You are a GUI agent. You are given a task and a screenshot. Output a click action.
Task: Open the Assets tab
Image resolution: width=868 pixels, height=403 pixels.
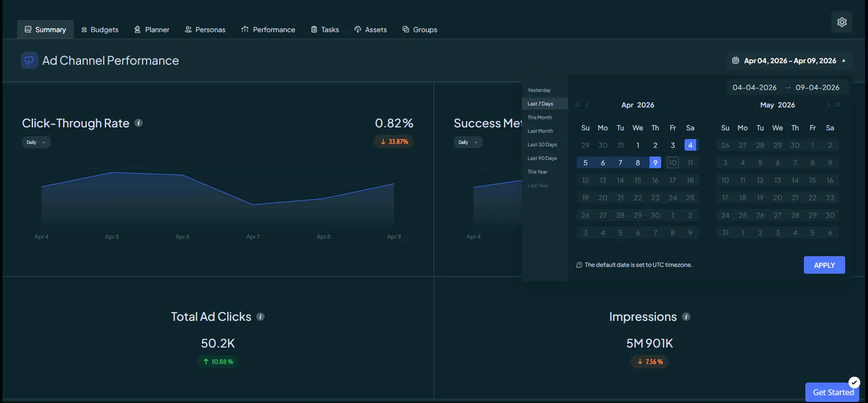coord(371,29)
